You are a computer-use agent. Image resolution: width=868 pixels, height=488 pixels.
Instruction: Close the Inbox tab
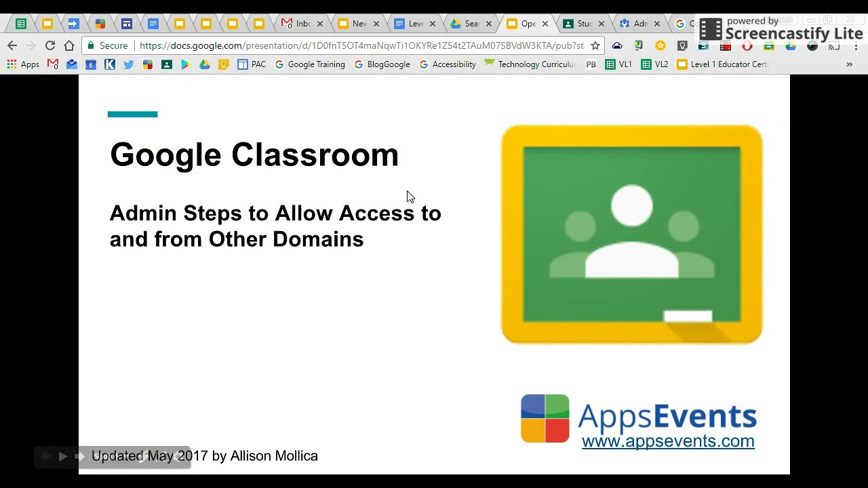coord(320,24)
